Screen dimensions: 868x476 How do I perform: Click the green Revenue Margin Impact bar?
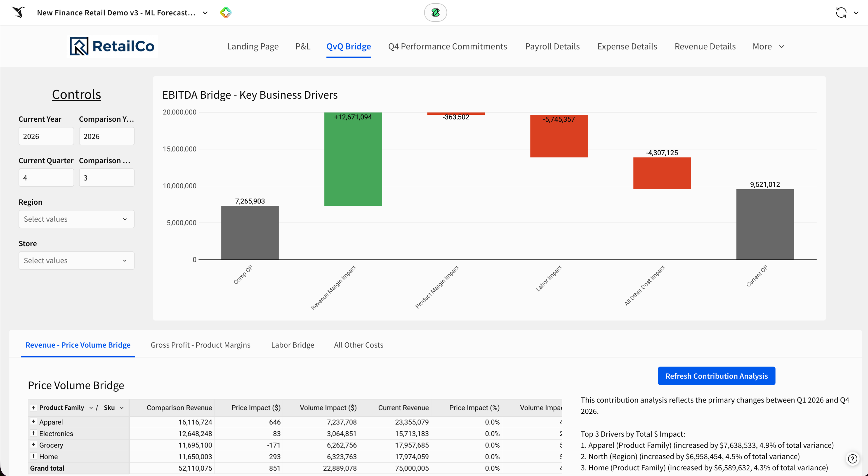[x=353, y=159]
